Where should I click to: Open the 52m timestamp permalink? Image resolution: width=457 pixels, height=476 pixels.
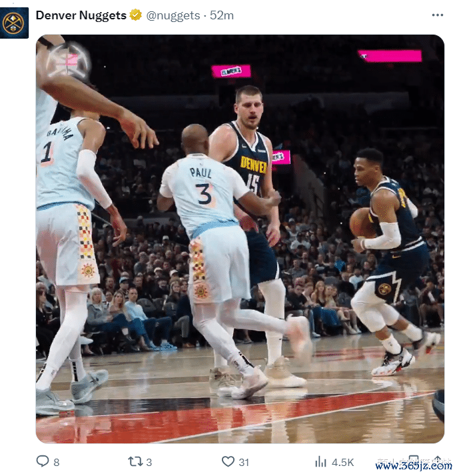tap(222, 15)
